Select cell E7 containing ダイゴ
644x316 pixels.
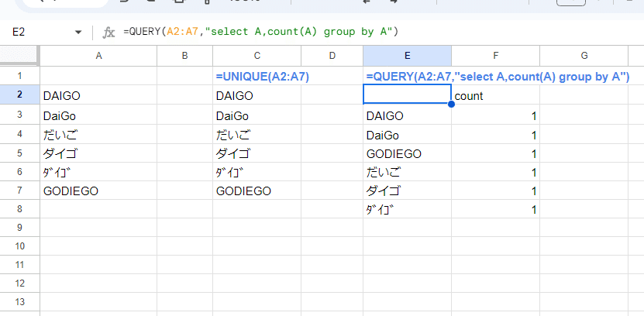pos(407,191)
